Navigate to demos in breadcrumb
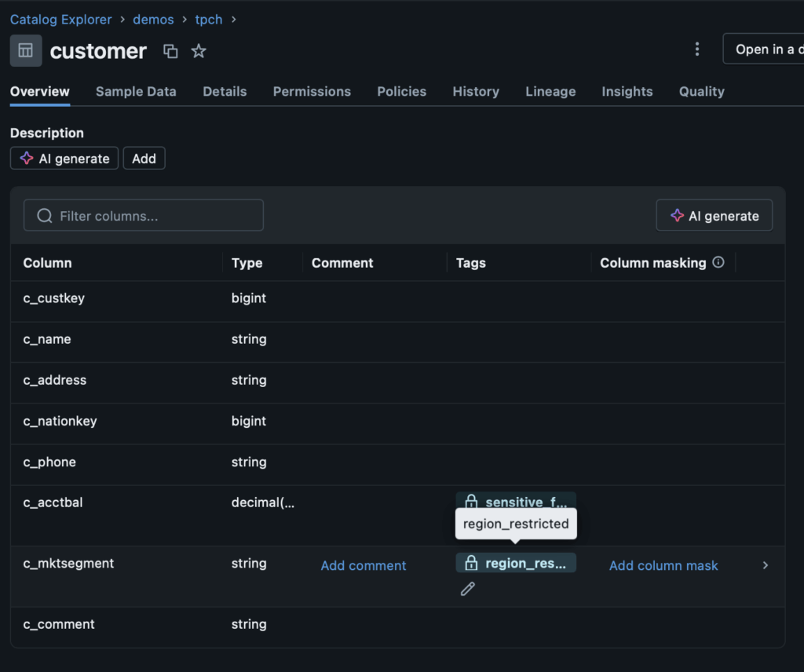This screenshot has width=804, height=672. (153, 19)
